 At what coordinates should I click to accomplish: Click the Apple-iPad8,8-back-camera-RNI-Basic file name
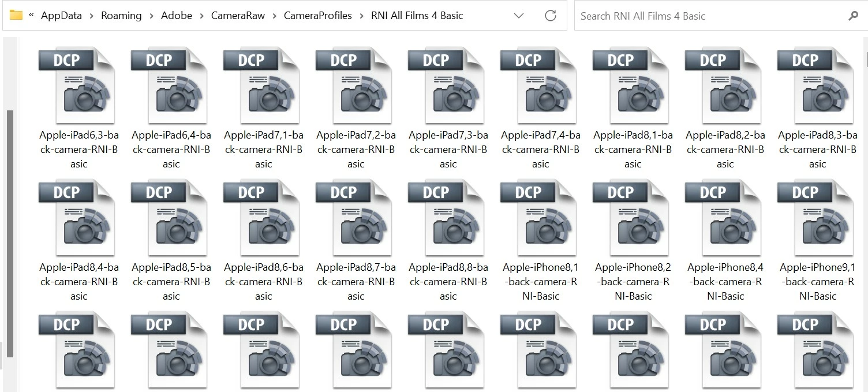[448, 282]
